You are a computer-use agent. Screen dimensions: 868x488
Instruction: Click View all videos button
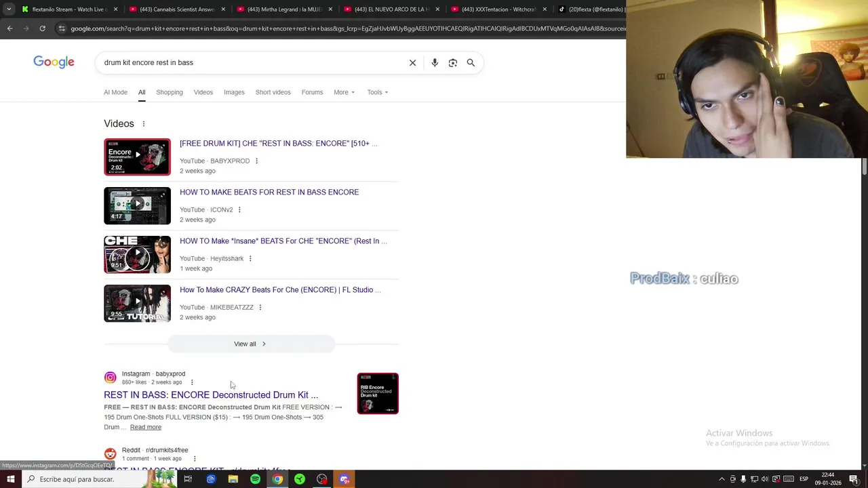tap(251, 344)
